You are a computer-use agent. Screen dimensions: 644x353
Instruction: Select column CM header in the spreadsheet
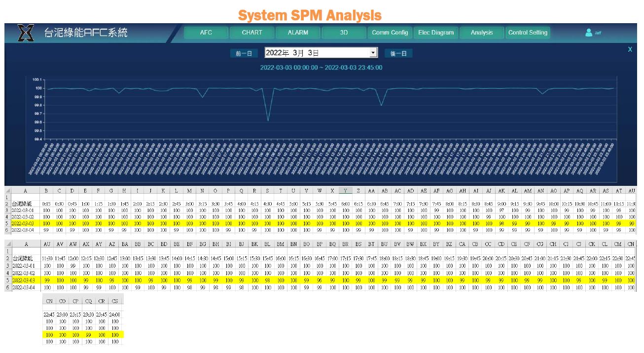coord(618,244)
